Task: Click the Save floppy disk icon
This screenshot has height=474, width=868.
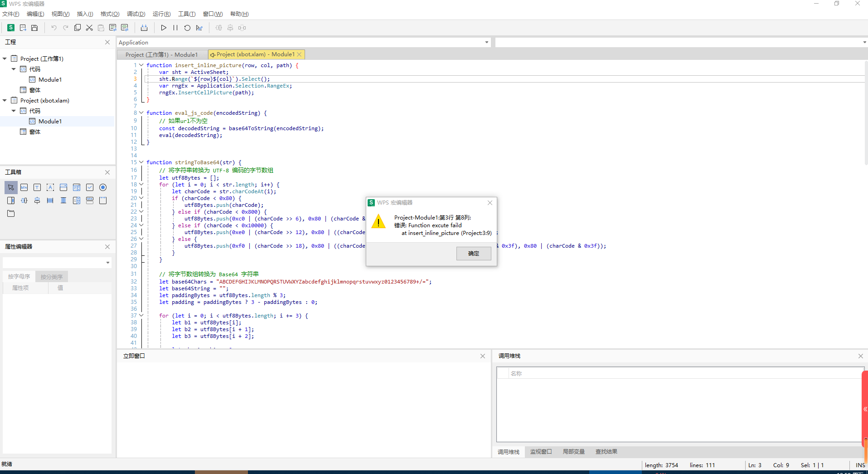Action: pos(34,28)
